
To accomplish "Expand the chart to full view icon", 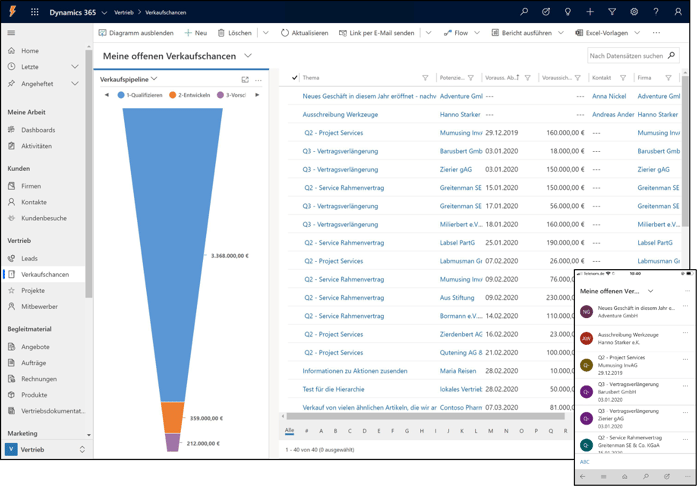I will 245,79.
